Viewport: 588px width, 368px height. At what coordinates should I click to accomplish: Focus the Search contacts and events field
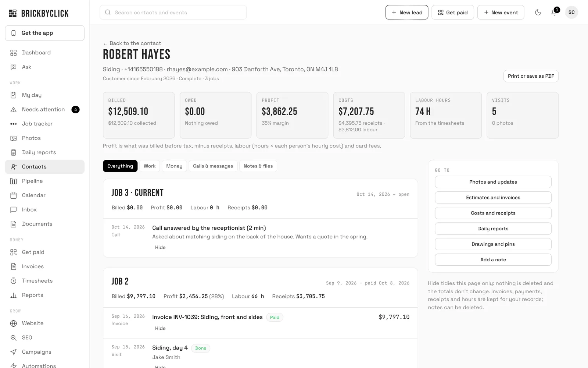tap(173, 13)
